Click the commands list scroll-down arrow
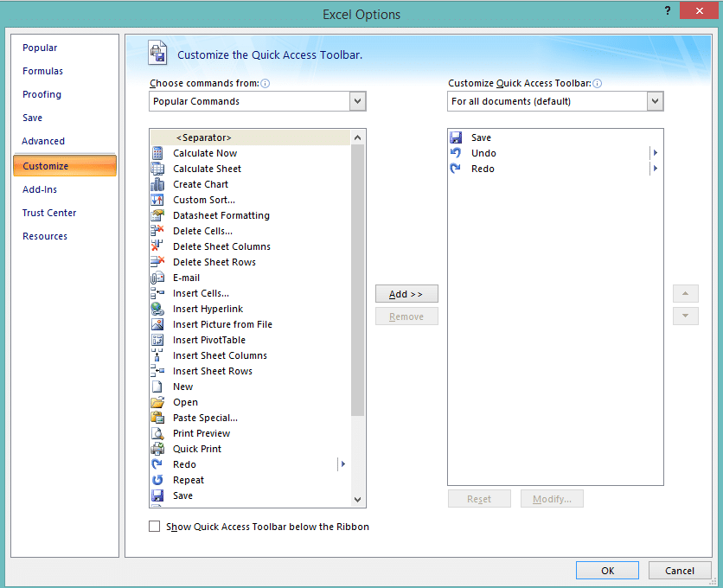723x588 pixels. click(x=357, y=500)
